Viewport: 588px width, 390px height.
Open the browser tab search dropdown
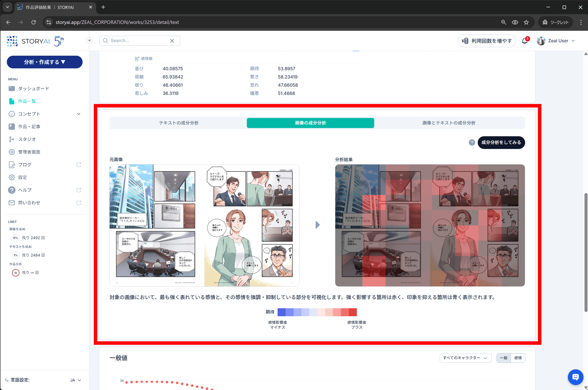click(x=7, y=7)
